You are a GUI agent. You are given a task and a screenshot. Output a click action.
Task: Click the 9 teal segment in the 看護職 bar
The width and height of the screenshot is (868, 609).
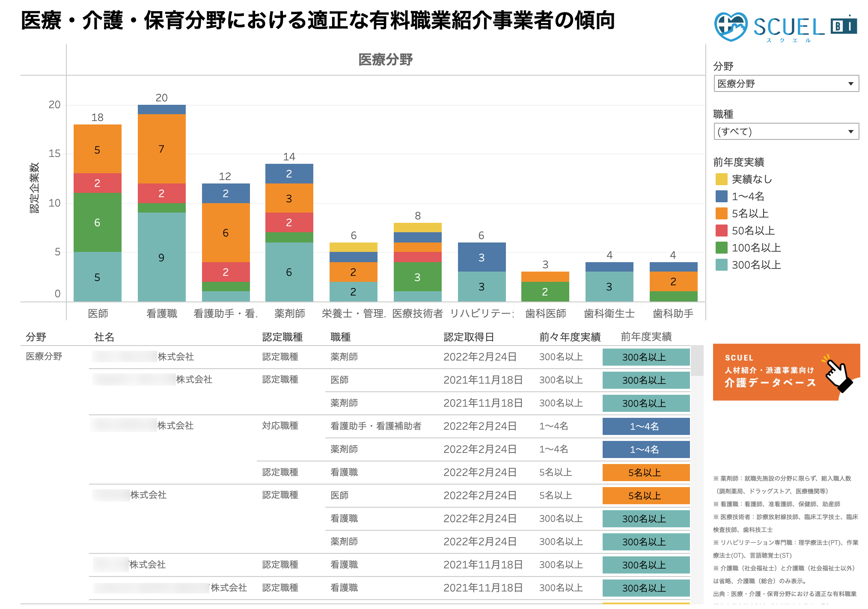coord(161,257)
